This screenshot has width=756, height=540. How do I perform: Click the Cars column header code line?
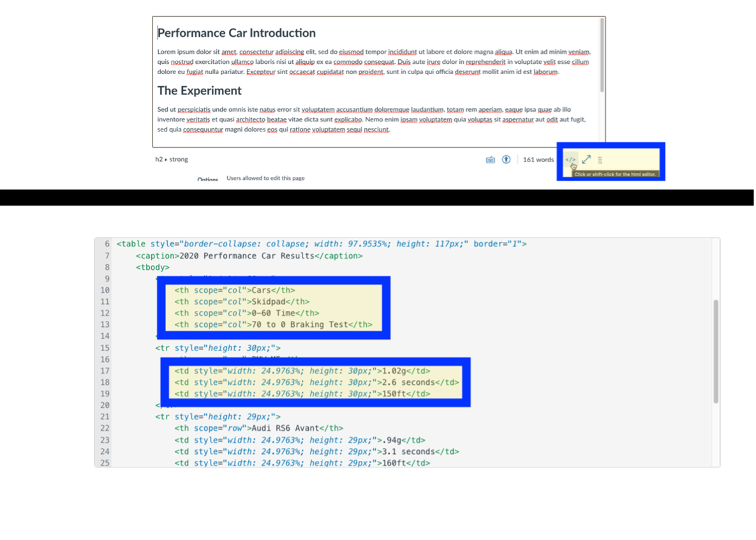coord(234,290)
